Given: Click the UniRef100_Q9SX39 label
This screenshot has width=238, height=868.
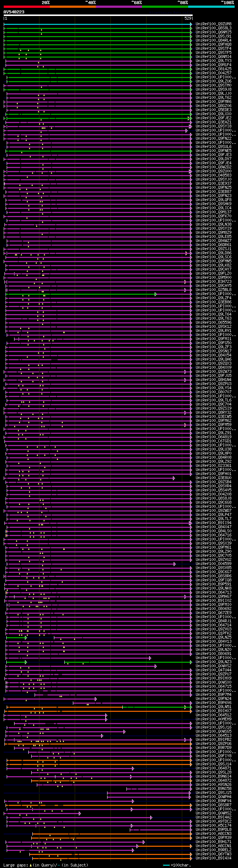Looking at the screenshot, I should point(213,543).
